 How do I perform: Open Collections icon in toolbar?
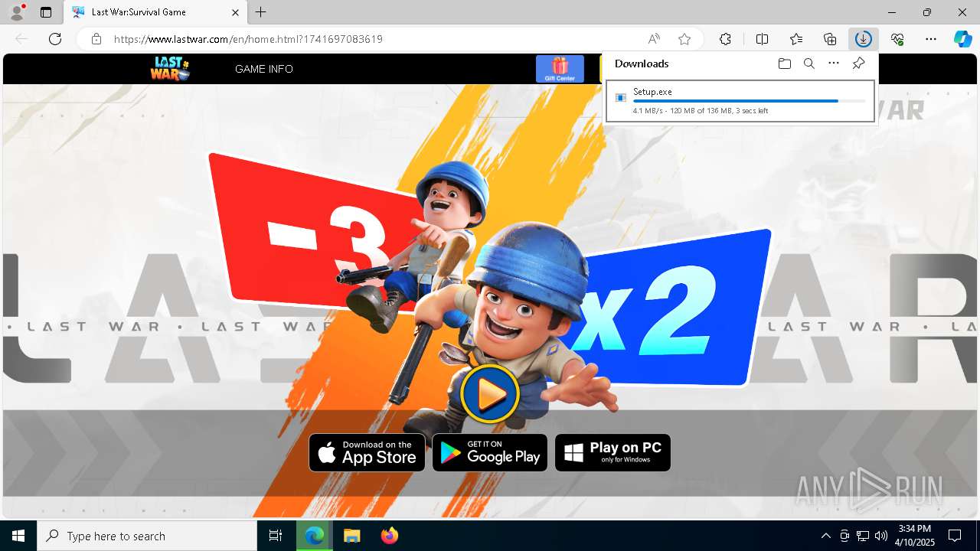[830, 39]
